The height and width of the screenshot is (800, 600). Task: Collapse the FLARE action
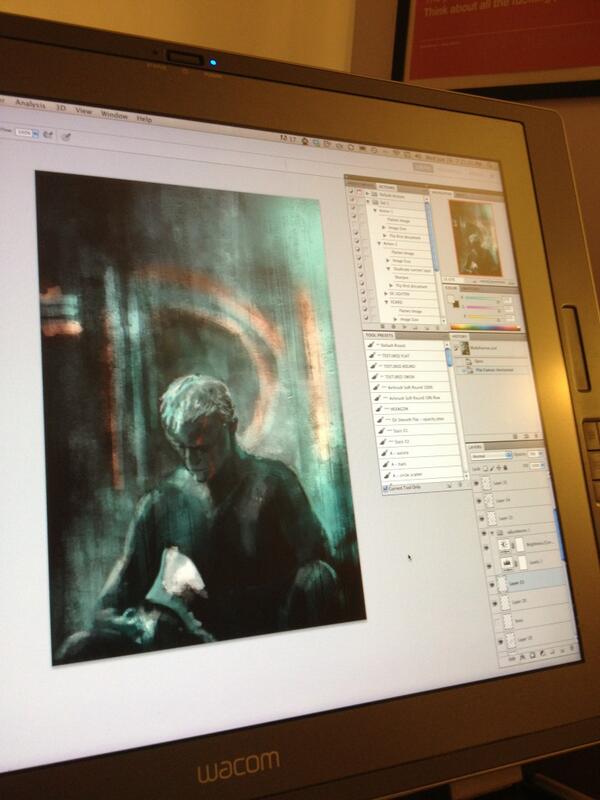pos(387,302)
